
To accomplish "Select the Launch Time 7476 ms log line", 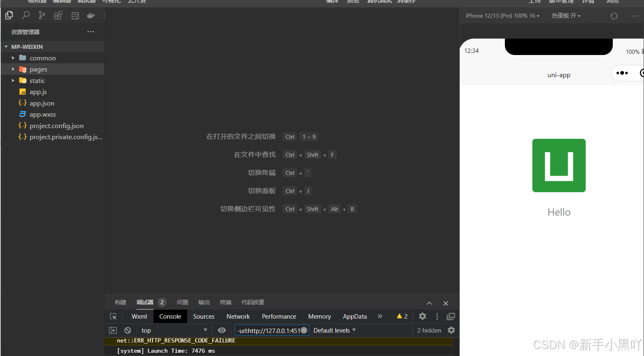I will 279,351.
